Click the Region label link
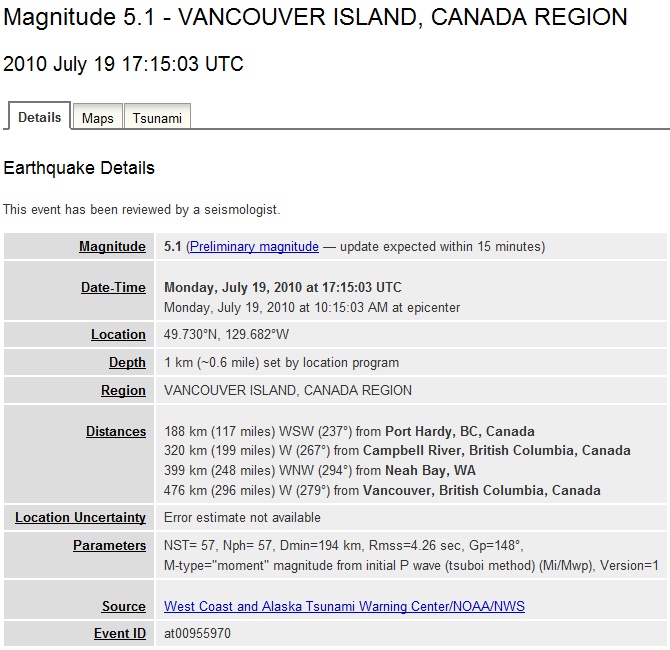Image resolution: width=670 pixels, height=650 pixels. coord(123,391)
